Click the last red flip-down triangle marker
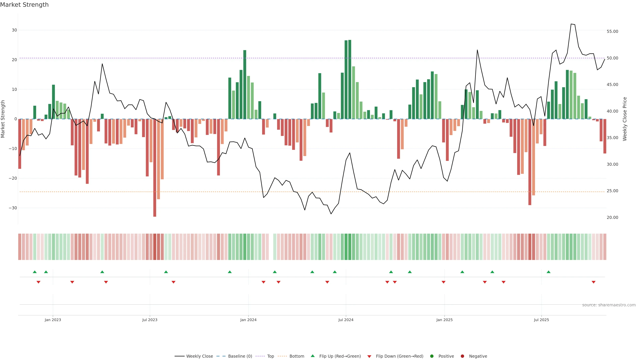Image resolution: width=644 pixels, height=362 pixels. tap(594, 282)
